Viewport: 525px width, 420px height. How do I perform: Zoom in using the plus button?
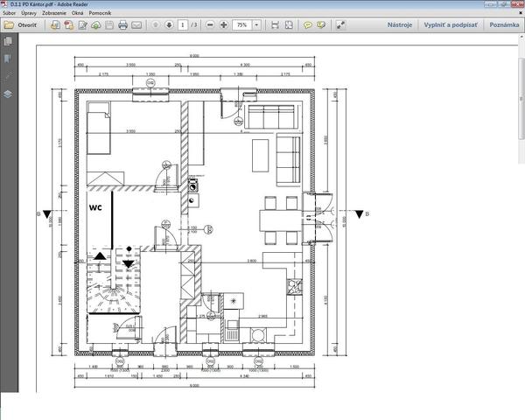coord(223,25)
